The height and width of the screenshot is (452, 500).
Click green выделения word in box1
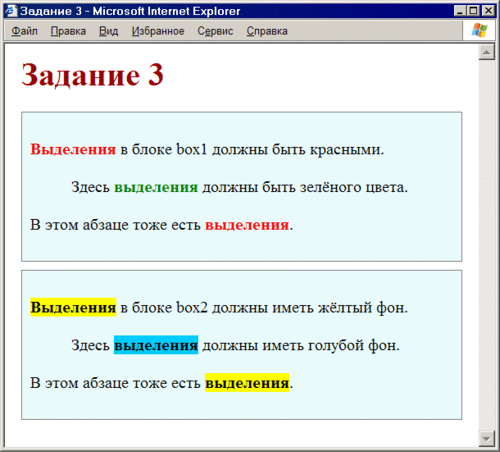click(x=156, y=187)
